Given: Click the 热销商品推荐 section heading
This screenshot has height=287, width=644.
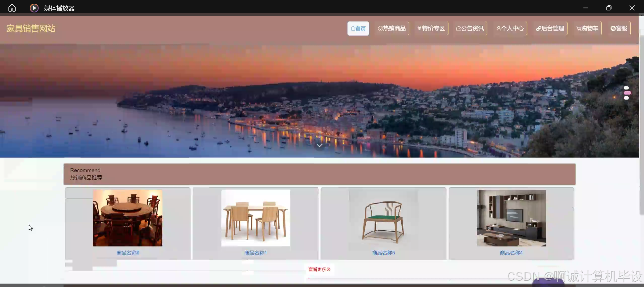Looking at the screenshot, I should click(86, 177).
